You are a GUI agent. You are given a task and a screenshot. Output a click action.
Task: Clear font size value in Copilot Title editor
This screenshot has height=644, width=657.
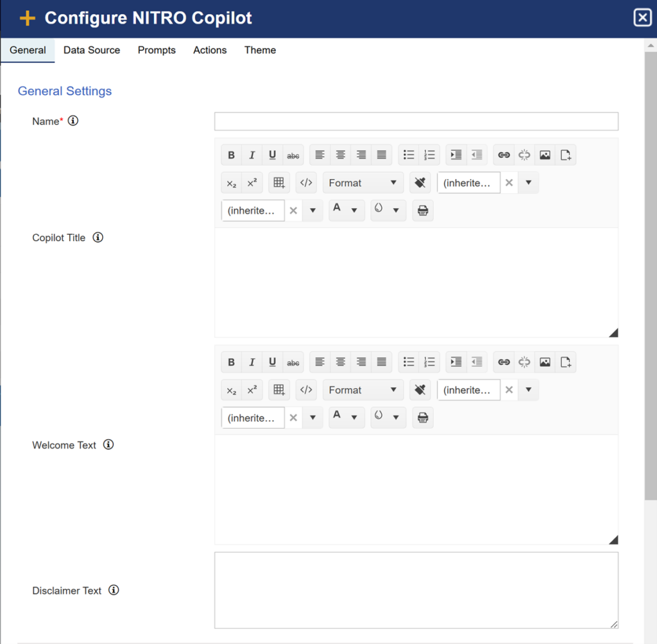click(293, 210)
